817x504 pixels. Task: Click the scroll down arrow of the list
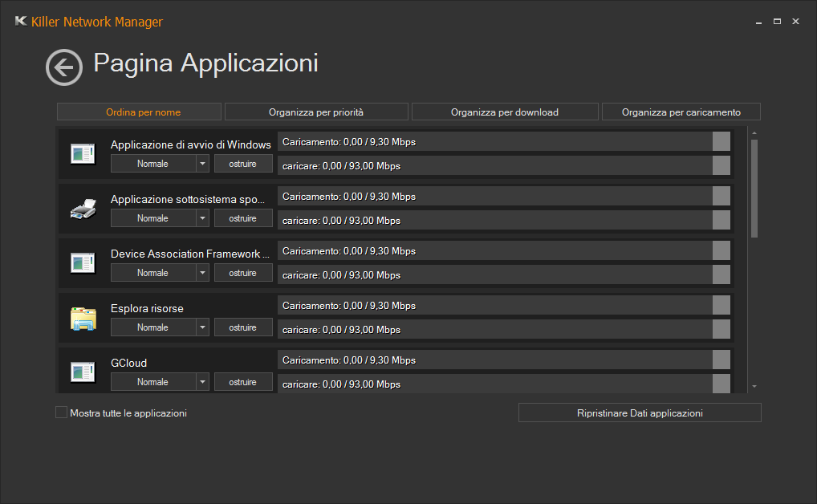(754, 387)
